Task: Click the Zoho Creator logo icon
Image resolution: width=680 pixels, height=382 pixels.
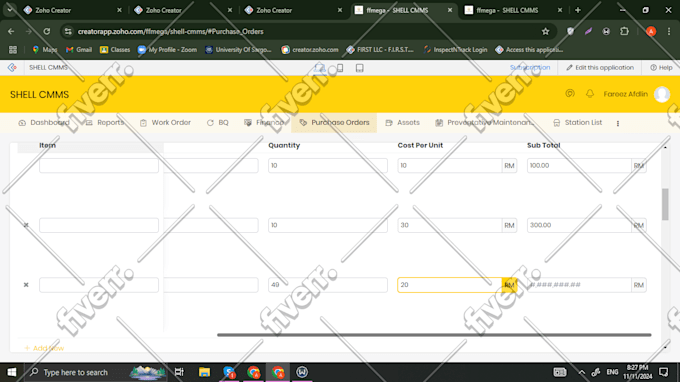Action: pyautogui.click(x=12, y=68)
